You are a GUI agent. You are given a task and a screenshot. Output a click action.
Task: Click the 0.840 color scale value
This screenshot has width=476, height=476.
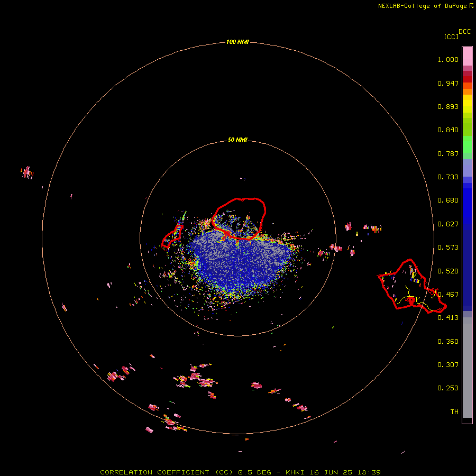448,130
